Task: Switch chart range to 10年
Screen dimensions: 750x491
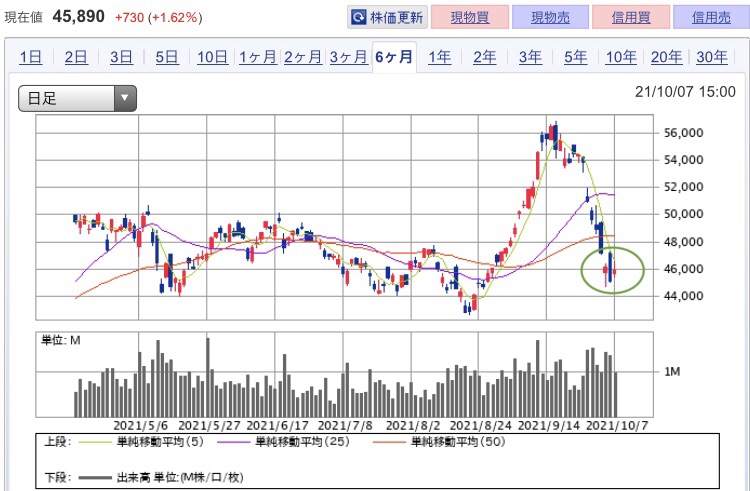Action: (621, 57)
